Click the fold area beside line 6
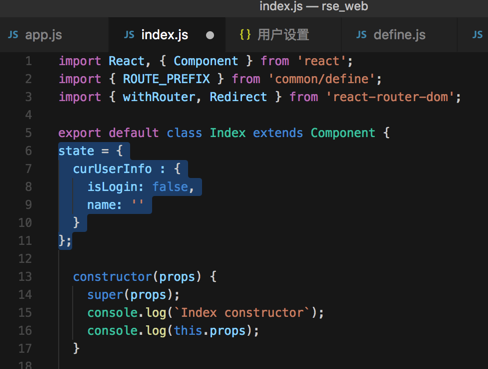The height and width of the screenshot is (369, 488). (x=48, y=151)
